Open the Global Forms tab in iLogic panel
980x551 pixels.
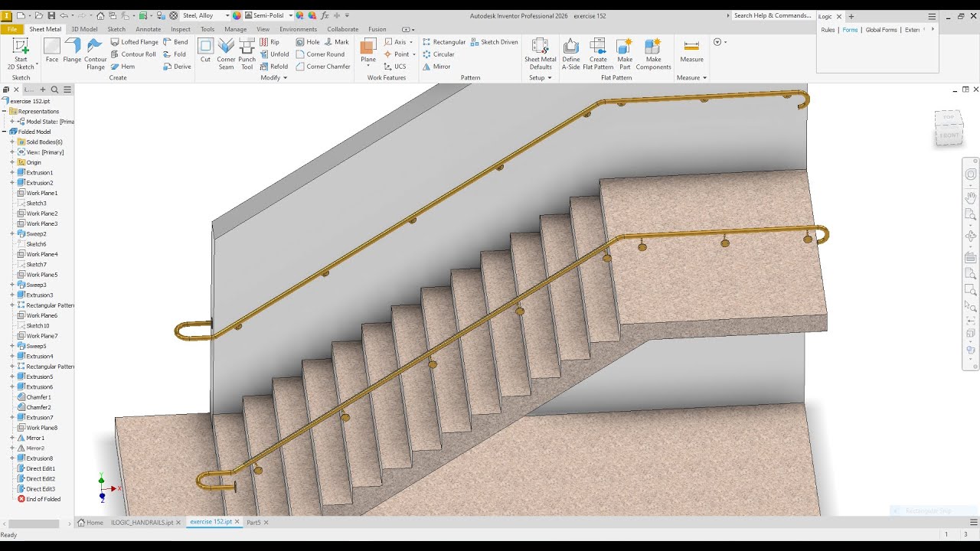click(881, 30)
